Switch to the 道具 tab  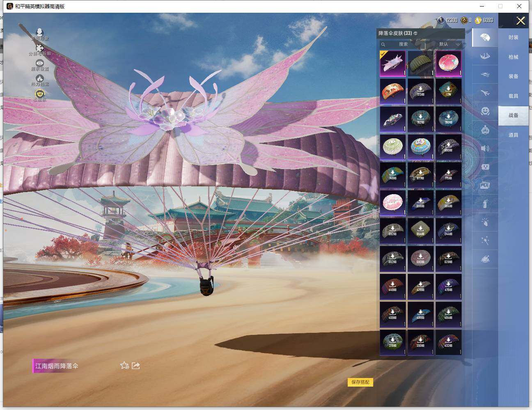(x=513, y=135)
